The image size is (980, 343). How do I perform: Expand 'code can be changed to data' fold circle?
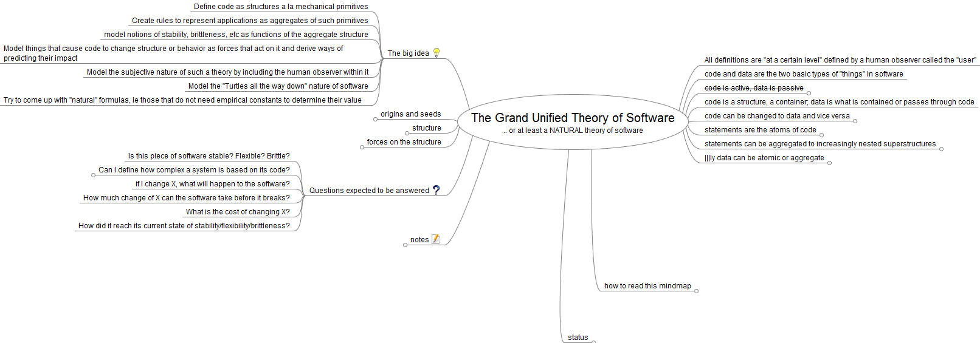tap(855, 121)
